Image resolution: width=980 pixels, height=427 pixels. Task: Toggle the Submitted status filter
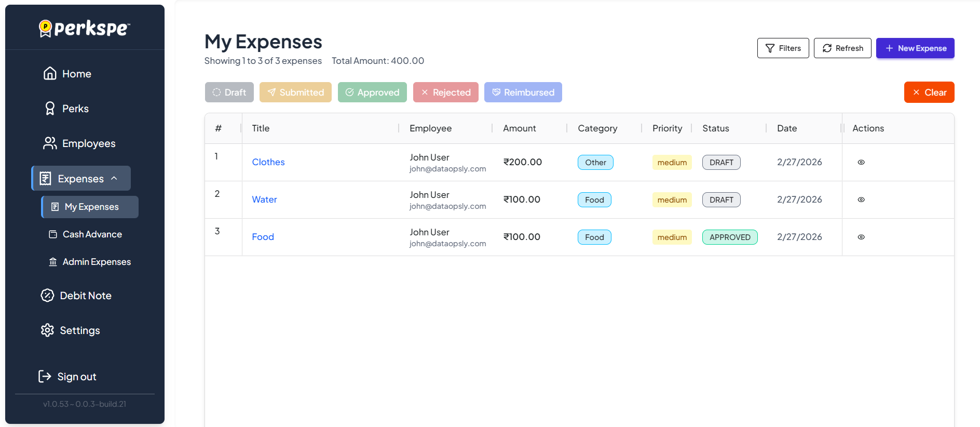[295, 92]
